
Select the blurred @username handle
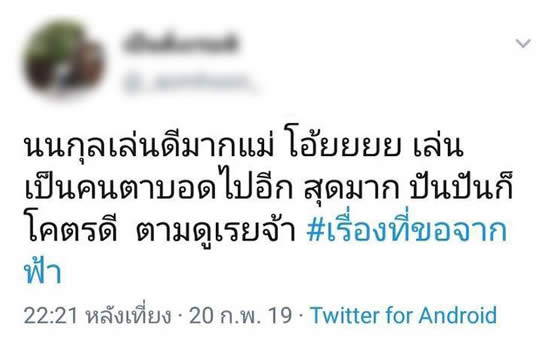click(x=189, y=82)
